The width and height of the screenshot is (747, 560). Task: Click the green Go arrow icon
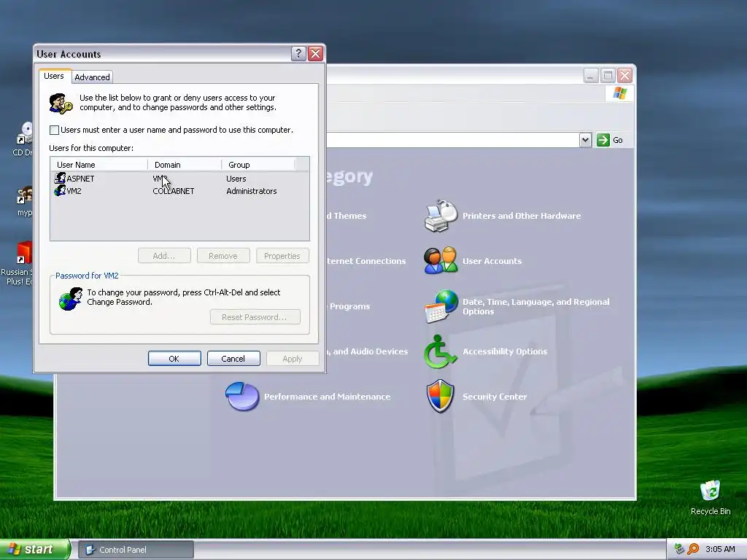(603, 140)
